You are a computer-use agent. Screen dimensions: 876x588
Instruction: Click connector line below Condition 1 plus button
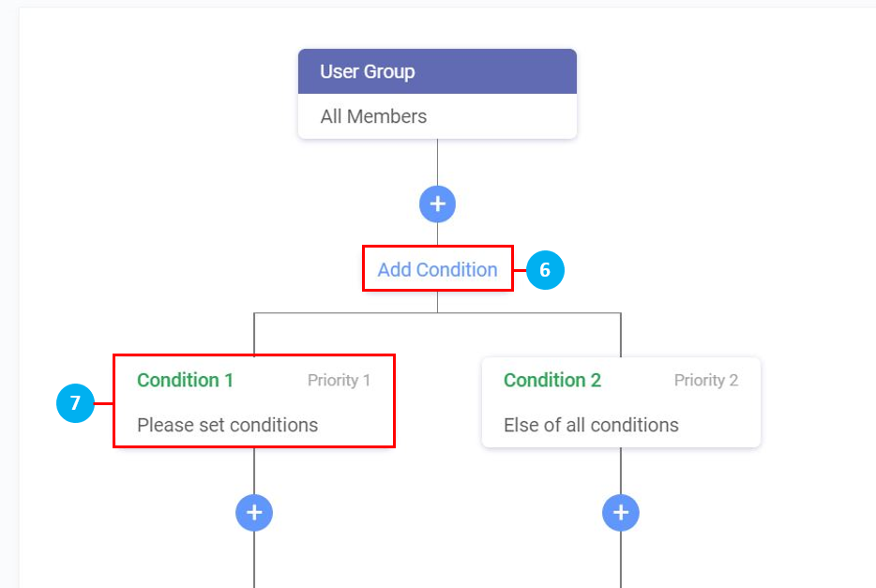tap(254, 560)
